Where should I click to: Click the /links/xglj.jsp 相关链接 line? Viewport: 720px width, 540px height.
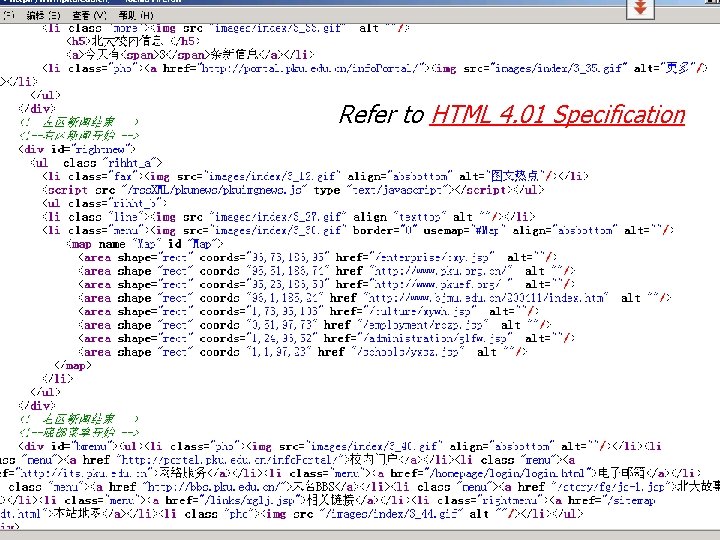click(327, 501)
